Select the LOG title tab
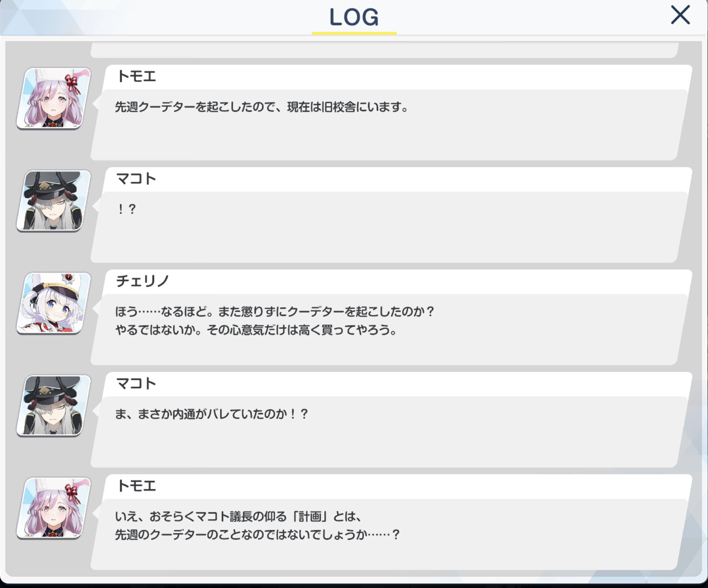708x588 pixels. 354,17
